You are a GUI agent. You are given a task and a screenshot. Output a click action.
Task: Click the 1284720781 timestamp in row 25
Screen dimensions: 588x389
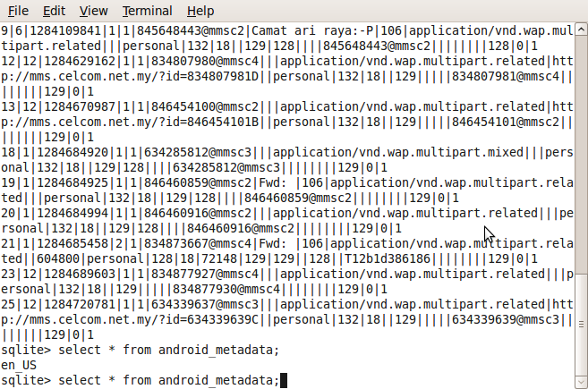coord(79,304)
